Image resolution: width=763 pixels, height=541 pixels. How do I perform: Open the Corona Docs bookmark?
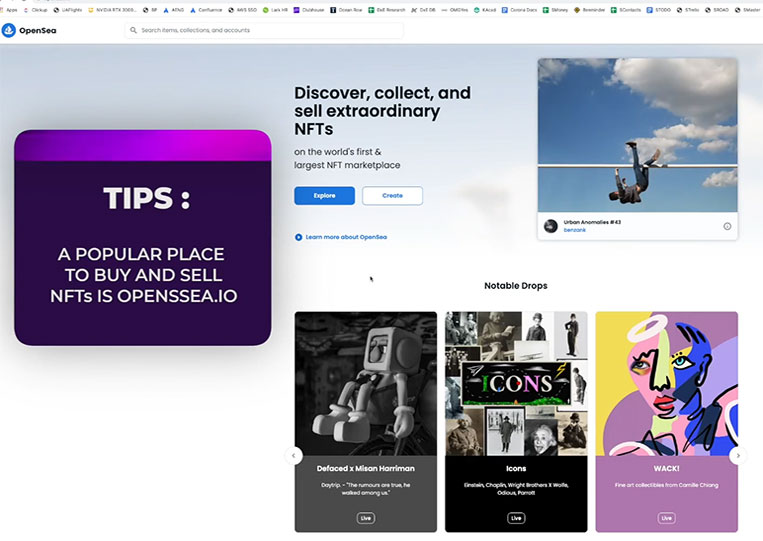(520, 10)
